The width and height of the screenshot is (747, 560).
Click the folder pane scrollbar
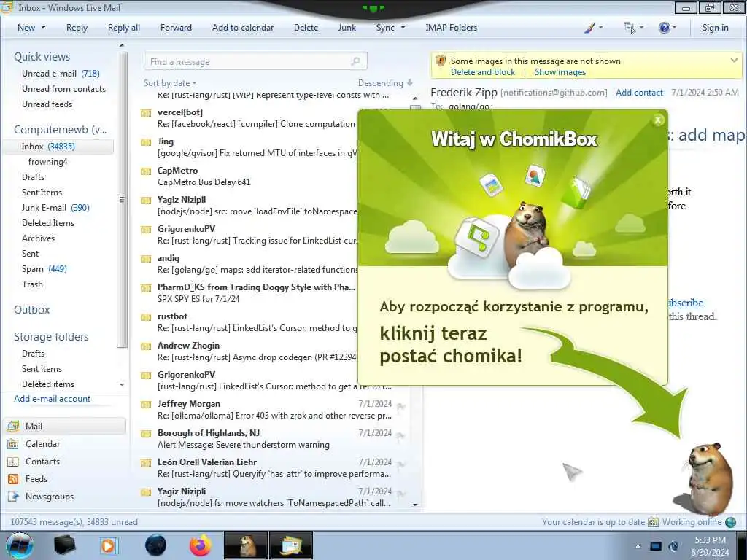click(122, 200)
